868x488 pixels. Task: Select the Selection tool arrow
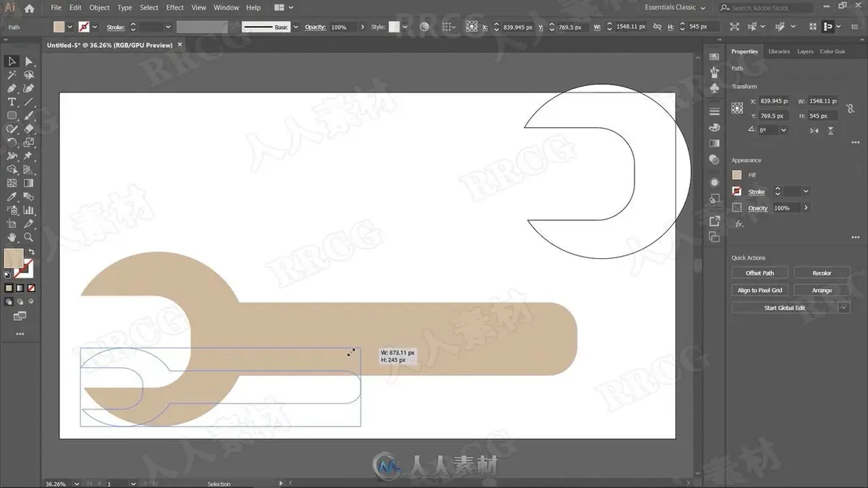click(x=12, y=61)
